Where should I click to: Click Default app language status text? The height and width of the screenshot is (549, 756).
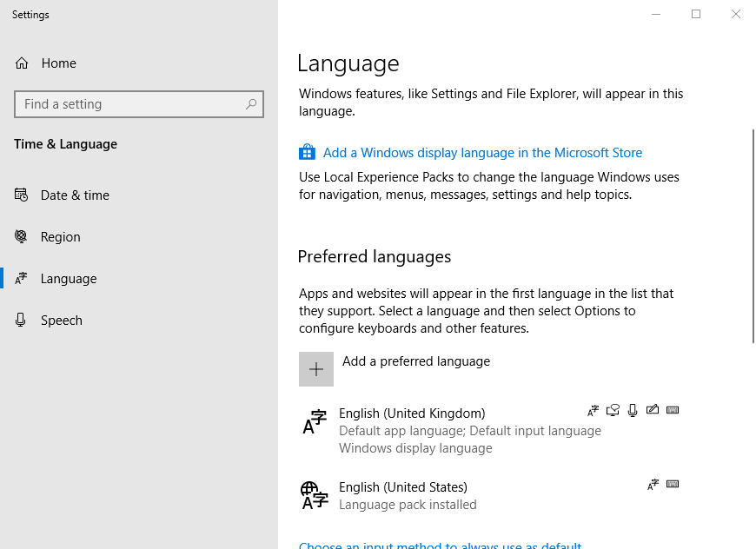[402, 431]
